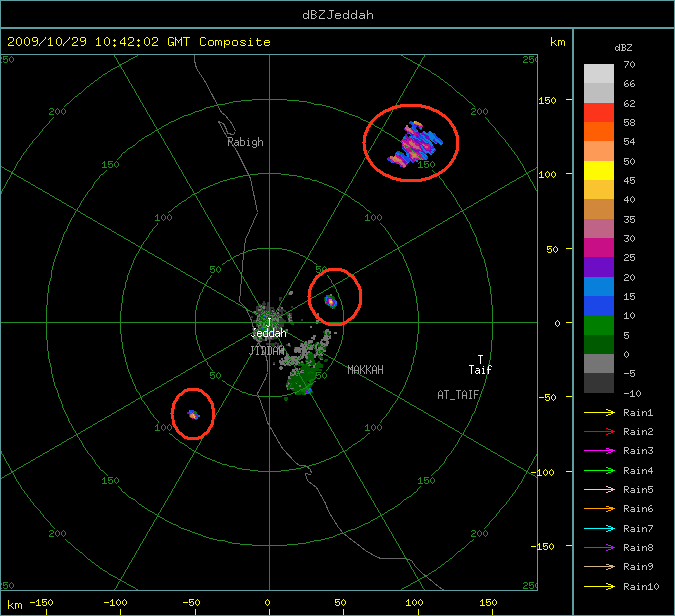Click the yellow km label at top right
This screenshot has height=616, width=675.
[557, 42]
